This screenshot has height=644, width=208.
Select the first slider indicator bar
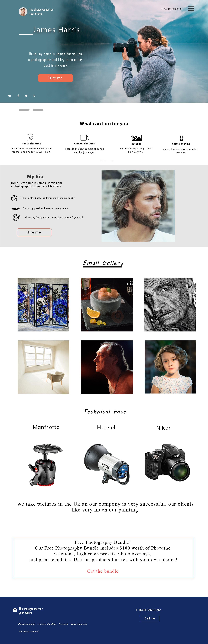coord(24,110)
